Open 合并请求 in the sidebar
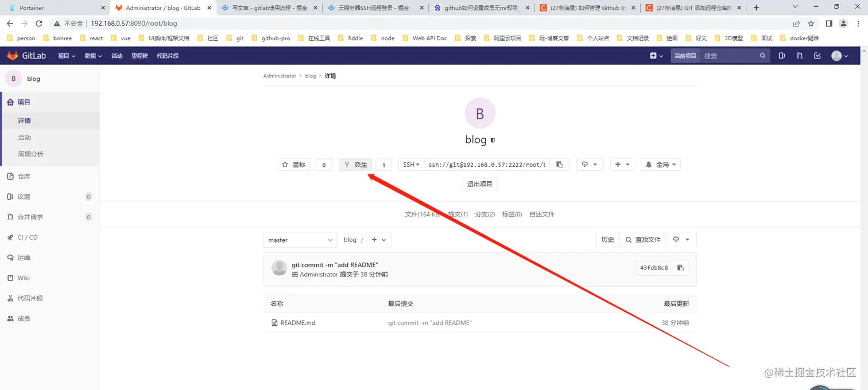The height and width of the screenshot is (390, 868). [x=49, y=217]
